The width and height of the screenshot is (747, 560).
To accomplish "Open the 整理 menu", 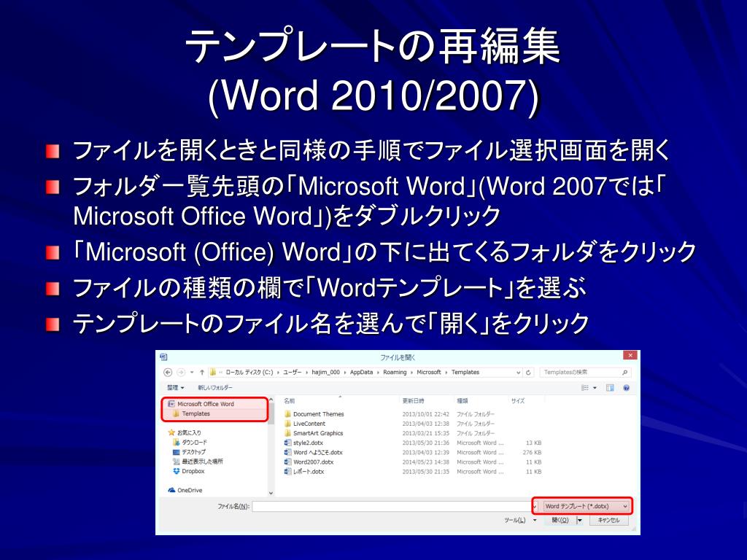I will point(176,388).
